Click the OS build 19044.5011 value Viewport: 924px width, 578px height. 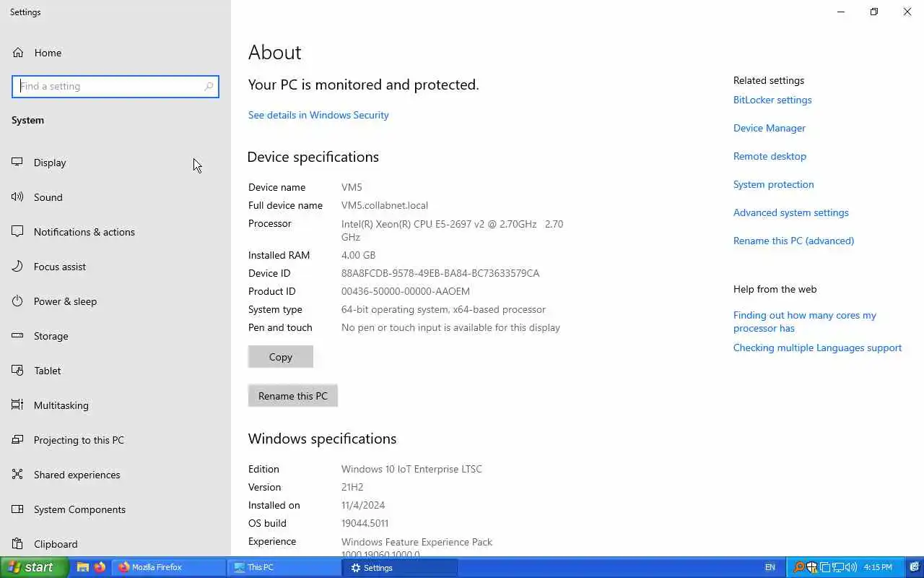tap(365, 523)
